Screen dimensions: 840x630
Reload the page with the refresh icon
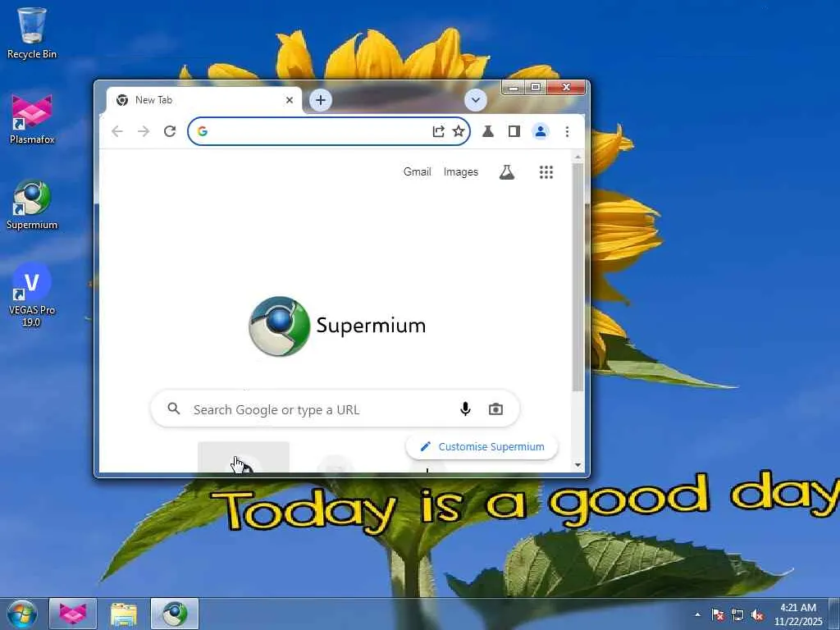click(170, 131)
